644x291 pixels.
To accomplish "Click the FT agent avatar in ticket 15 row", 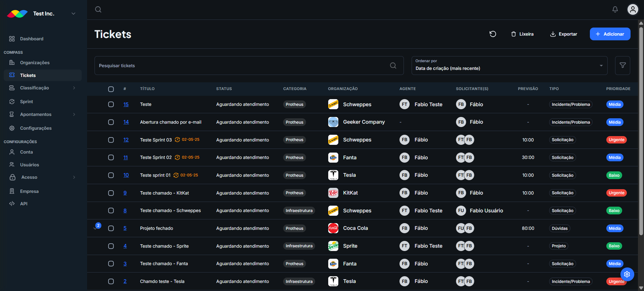I will tap(405, 105).
